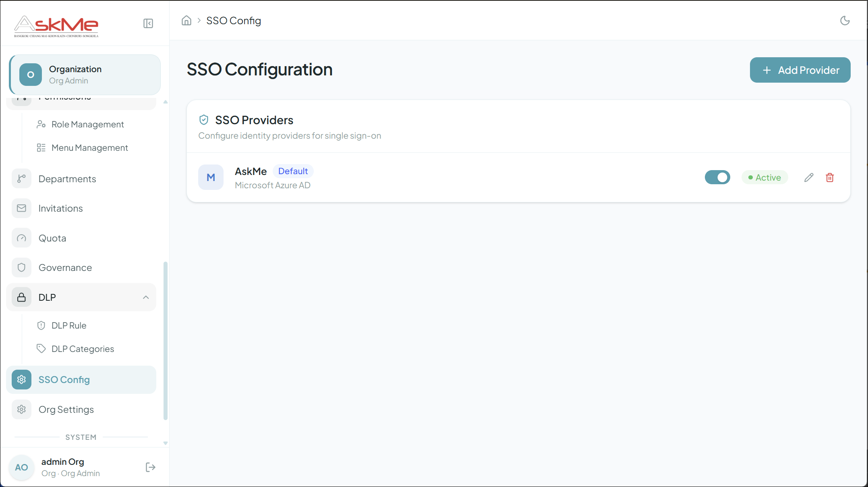Open Role Management
Viewport: 868px width, 487px height.
tap(88, 124)
